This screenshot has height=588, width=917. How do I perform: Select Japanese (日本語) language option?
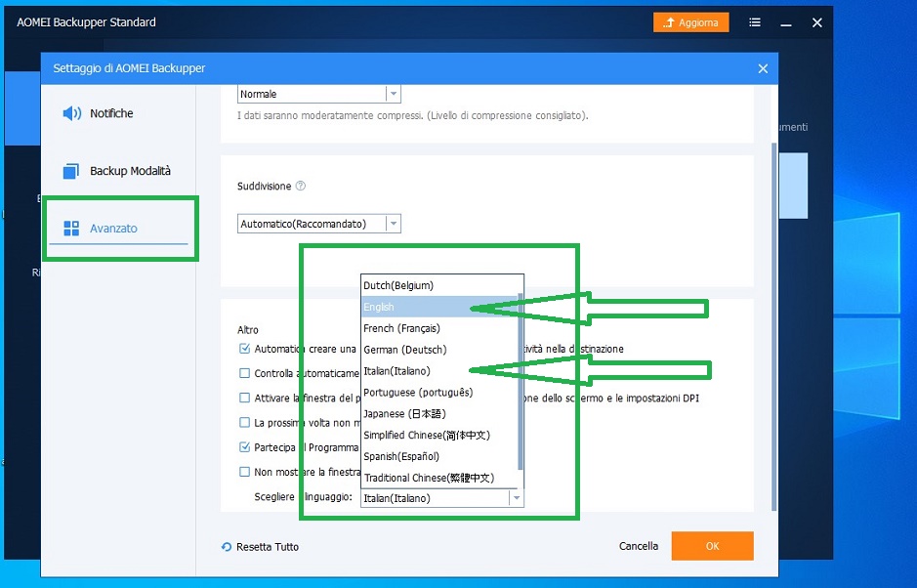439,413
